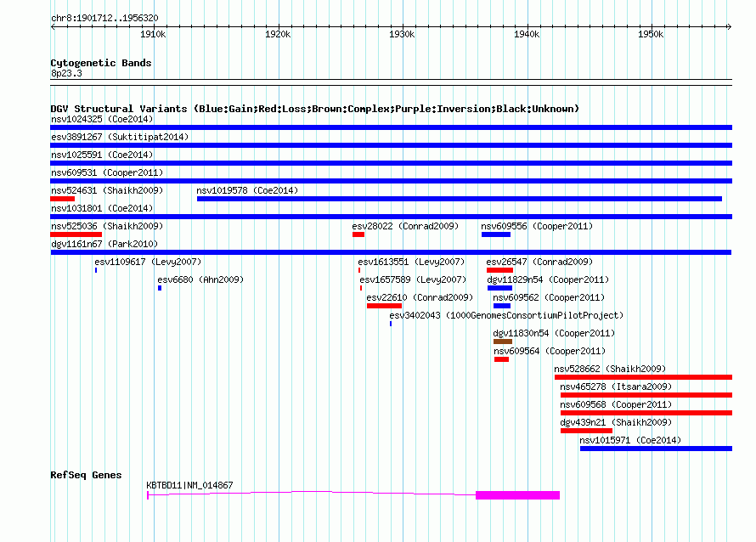This screenshot has width=756, height=542.
Task: Click the Cytogenetic Bands track title
Action: (x=101, y=63)
